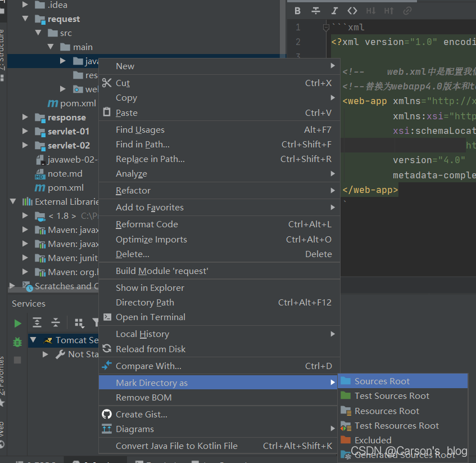The height and width of the screenshot is (463, 476).
Task: Select Reformat Code
Action: coord(219,224)
